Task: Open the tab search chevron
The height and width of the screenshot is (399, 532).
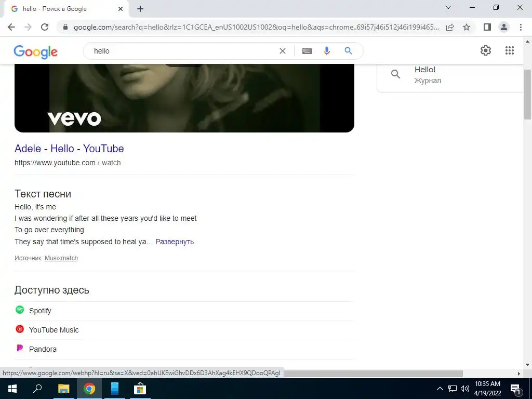Action: point(448,7)
